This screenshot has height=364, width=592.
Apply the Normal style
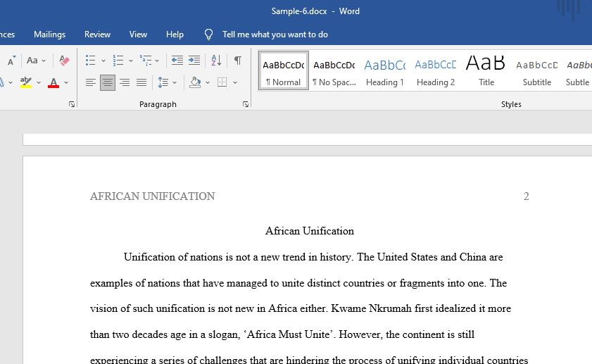(284, 70)
